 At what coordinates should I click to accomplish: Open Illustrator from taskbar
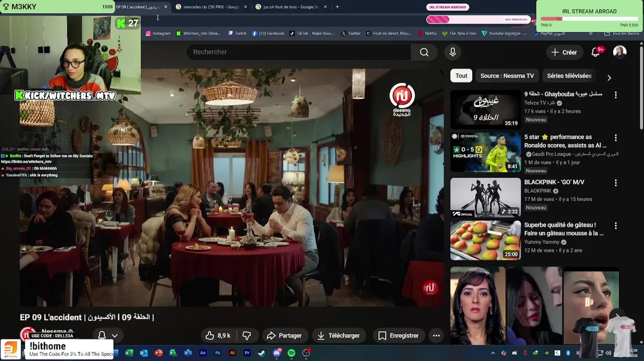(x=232, y=353)
